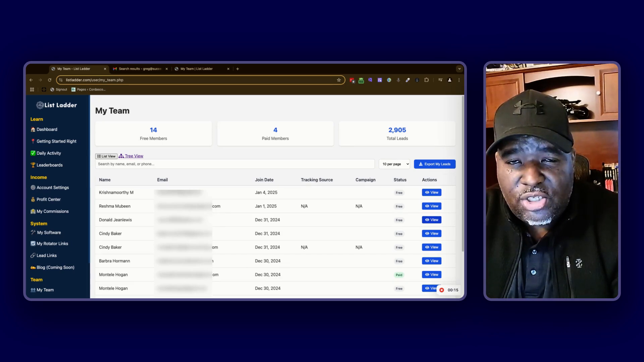Click the Join Date column header
Viewport: 644px width, 362px height.
(264, 180)
